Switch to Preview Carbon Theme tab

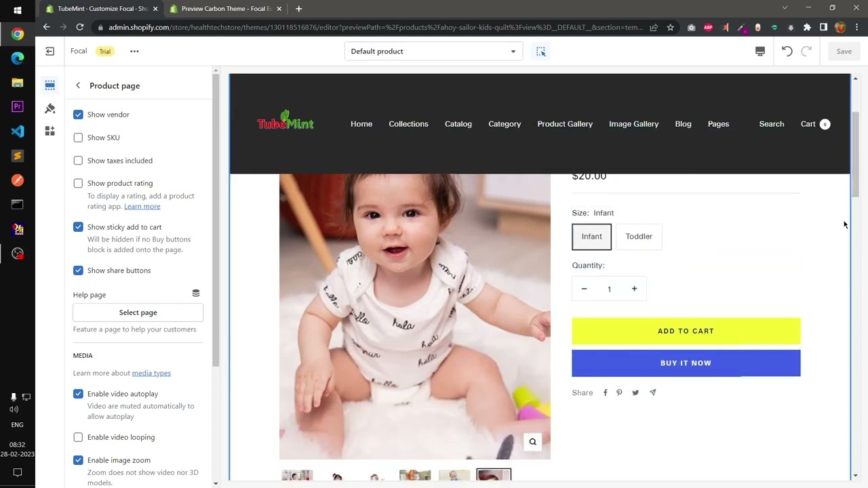pos(224,9)
